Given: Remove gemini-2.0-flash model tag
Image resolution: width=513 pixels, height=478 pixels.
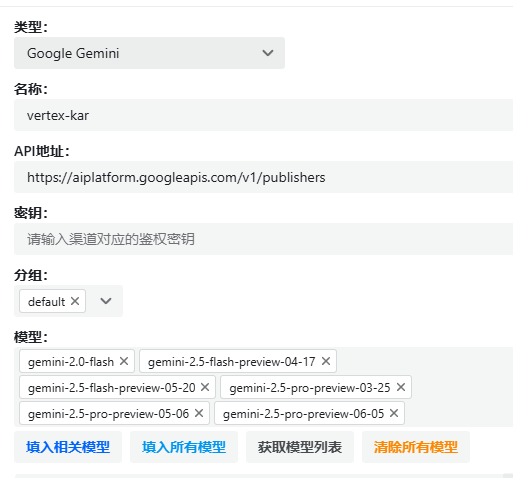Looking at the screenshot, I should pyautogui.click(x=124, y=361).
